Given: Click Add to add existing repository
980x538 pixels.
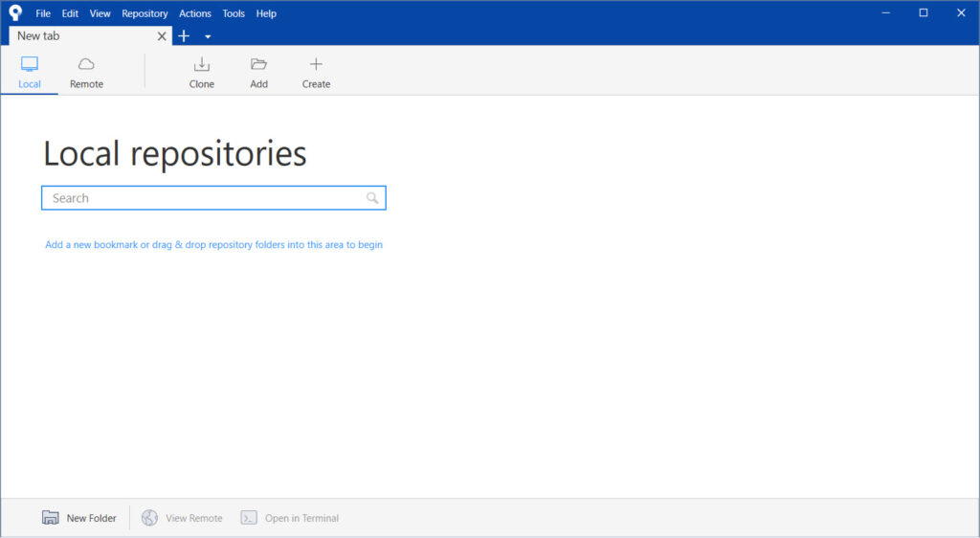Looking at the screenshot, I should click(x=258, y=73).
